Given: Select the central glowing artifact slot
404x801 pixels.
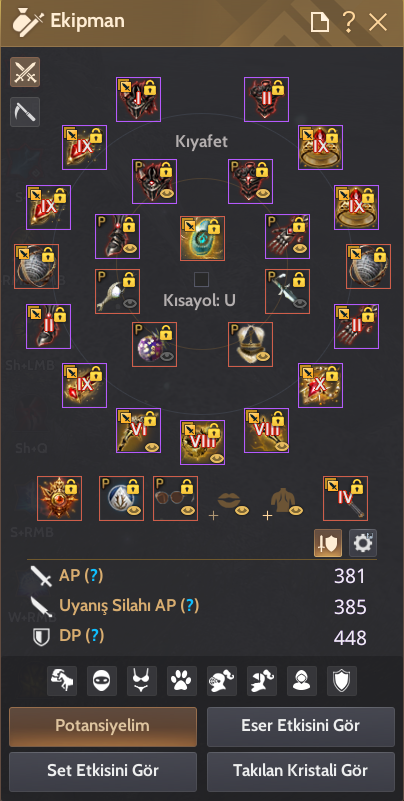Looking at the screenshot, I should point(202,239).
